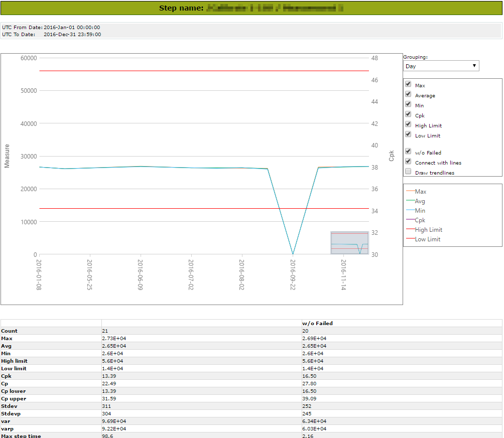Click the Low limit row label
Screen dimensions: 504x438
coord(14,369)
